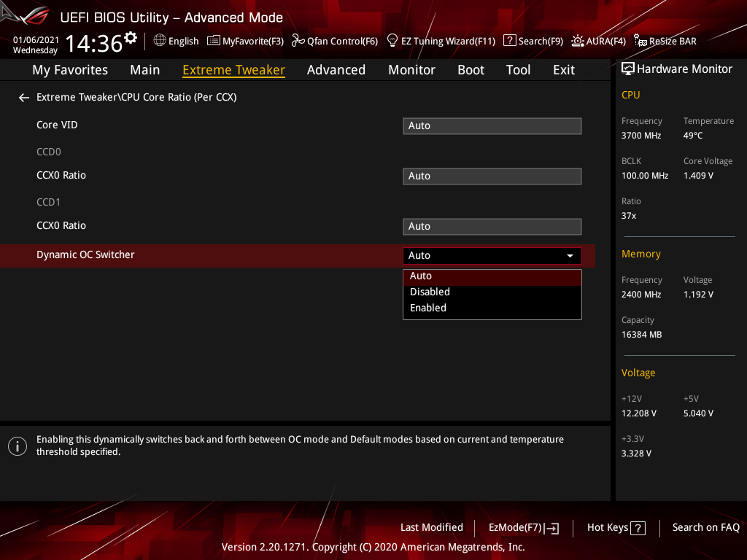Viewport: 747px width, 560px height.
Task: Click the Core VID Auto field
Action: tap(492, 126)
